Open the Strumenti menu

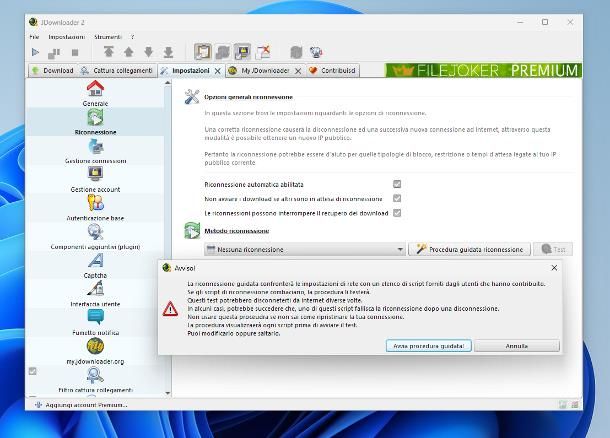click(108, 37)
